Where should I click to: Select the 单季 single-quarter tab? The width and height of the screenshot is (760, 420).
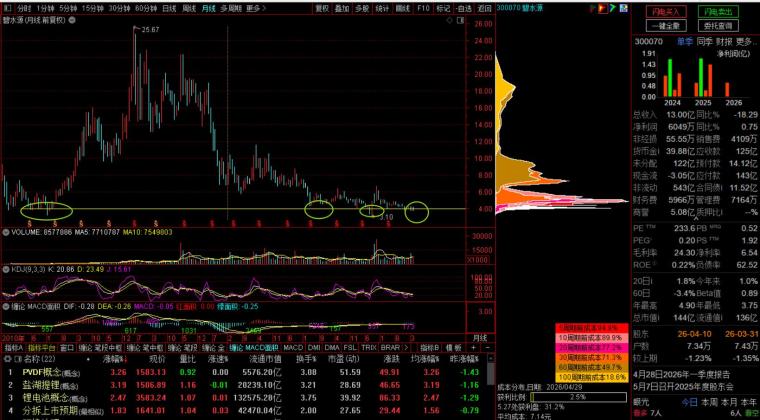pos(685,42)
